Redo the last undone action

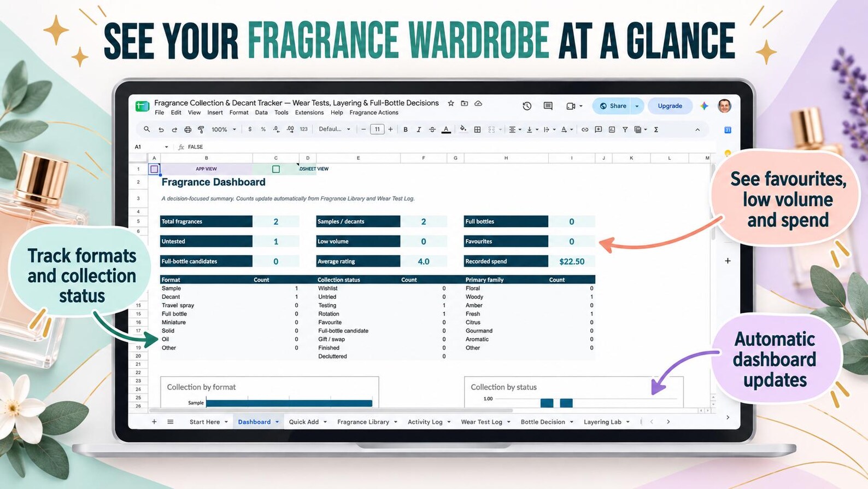click(174, 130)
